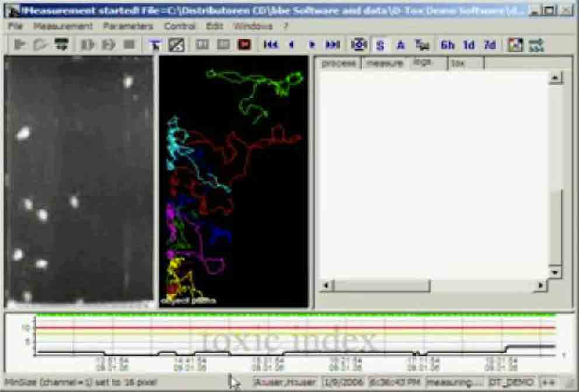Click the first grayed step toolbar icon
This screenshot has width=579, height=392.
click(x=88, y=45)
